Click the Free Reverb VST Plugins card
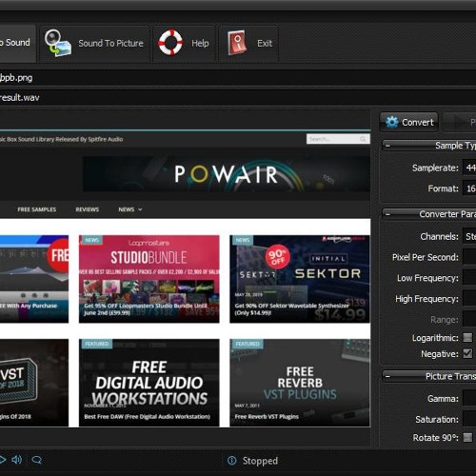Screen dimensions: 476x476 point(300,383)
